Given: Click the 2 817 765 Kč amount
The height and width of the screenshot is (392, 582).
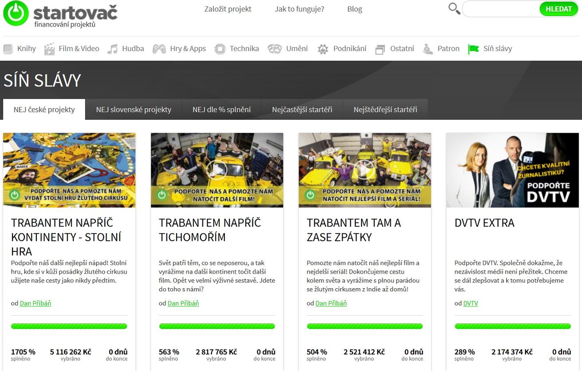Looking at the screenshot, I should [216, 352].
